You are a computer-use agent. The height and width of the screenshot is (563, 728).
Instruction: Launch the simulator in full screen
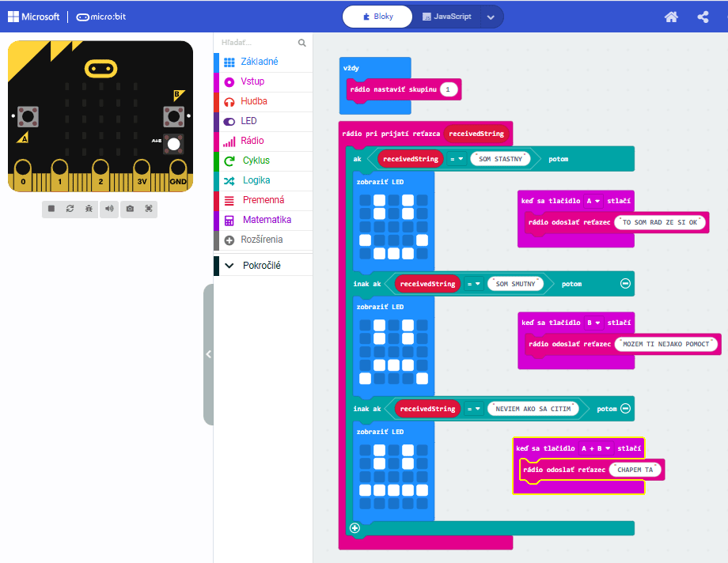click(x=148, y=209)
